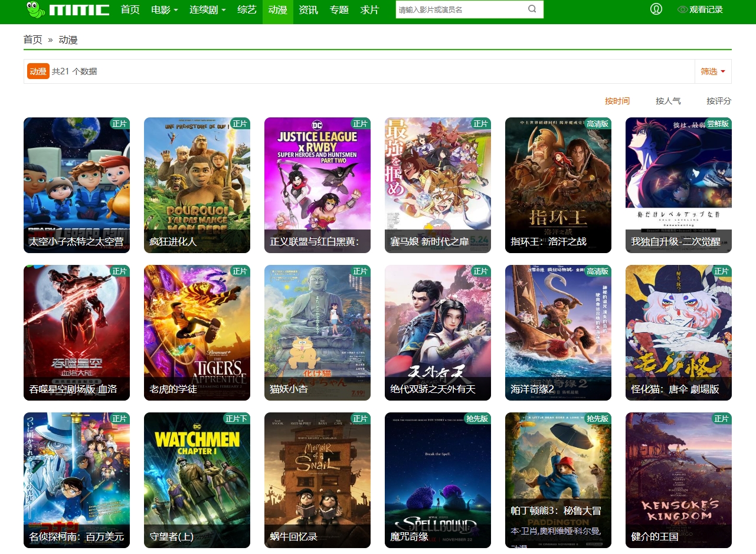Go to 首页 in the navigation bar
756x554 pixels.
(x=130, y=9)
